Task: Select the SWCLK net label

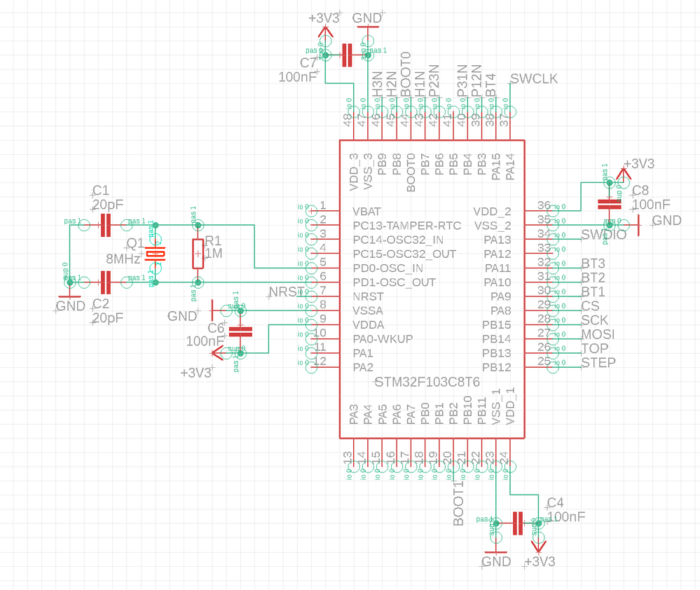Action: tap(535, 79)
